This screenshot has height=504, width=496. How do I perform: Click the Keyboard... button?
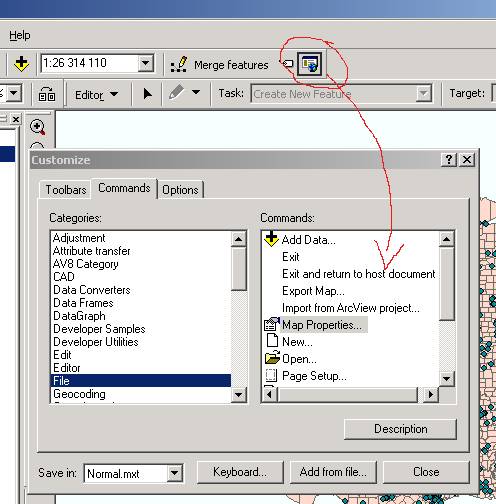(x=240, y=472)
